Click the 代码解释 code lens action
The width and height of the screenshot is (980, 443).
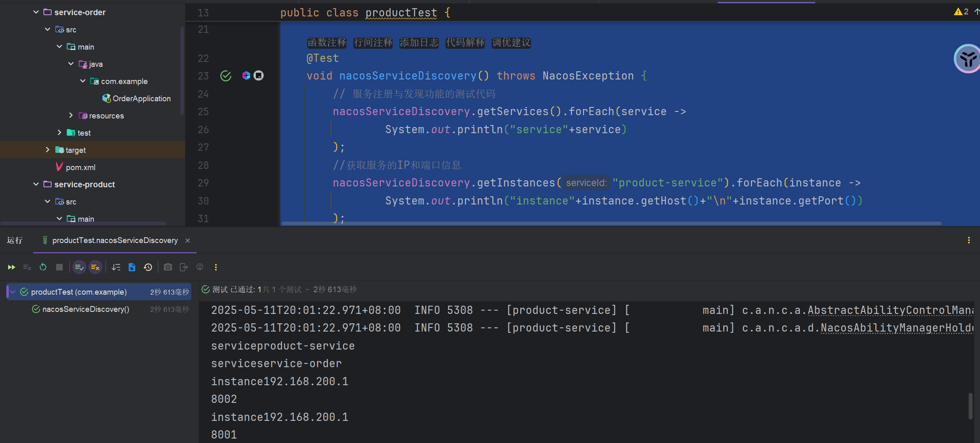point(465,43)
